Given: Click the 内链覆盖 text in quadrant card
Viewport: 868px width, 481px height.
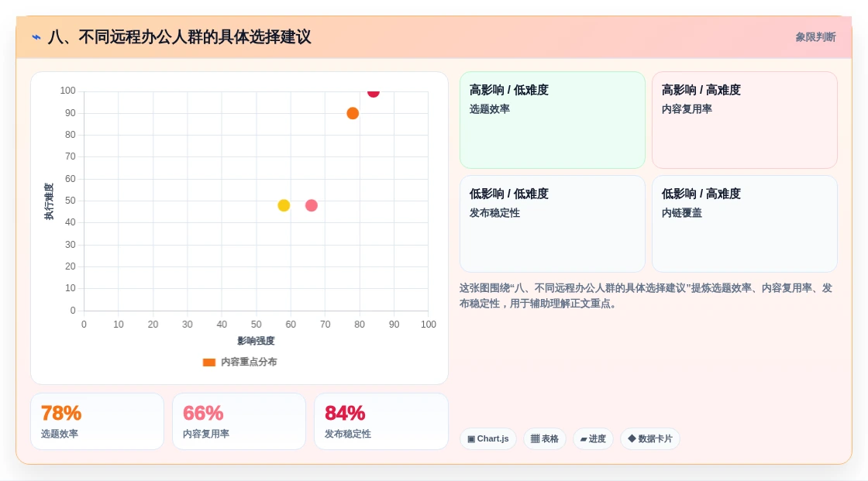Looking at the screenshot, I should 681,213.
